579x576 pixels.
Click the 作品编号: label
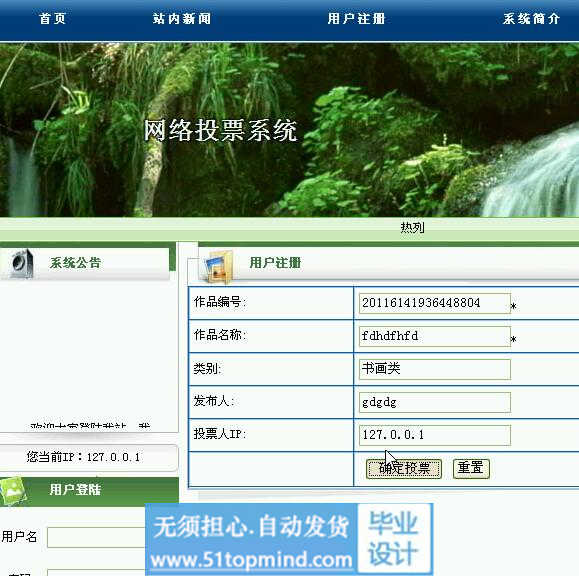pyautogui.click(x=220, y=302)
